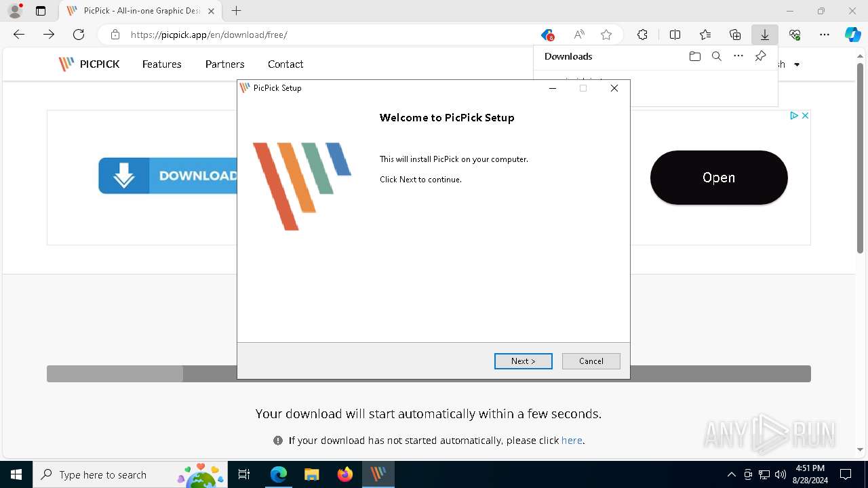Open the clock showing 4:51 PM
Screen dimensions: 868x488
[810, 474]
